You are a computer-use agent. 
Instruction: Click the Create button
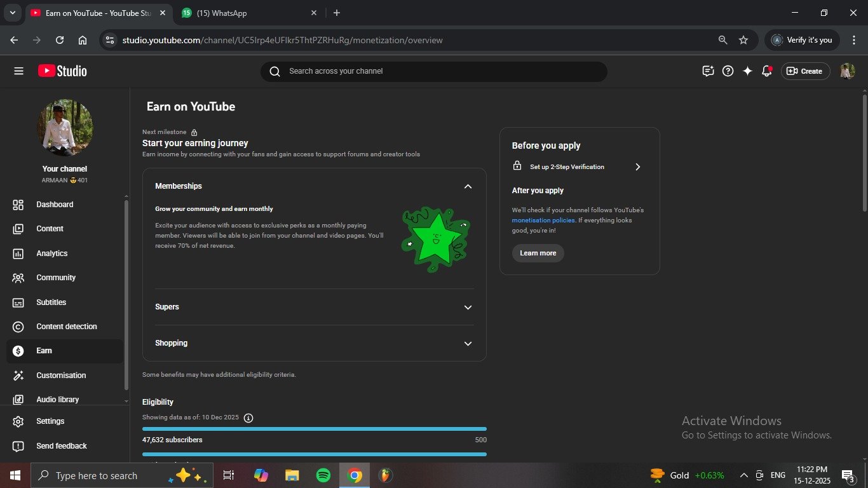coord(804,71)
